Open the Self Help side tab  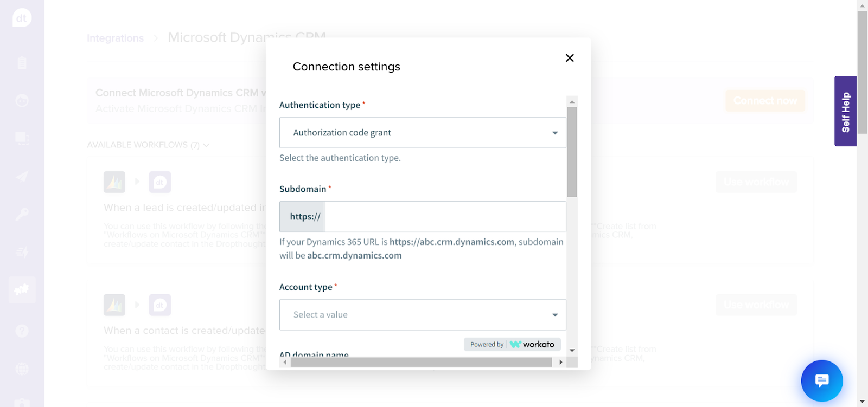point(845,111)
